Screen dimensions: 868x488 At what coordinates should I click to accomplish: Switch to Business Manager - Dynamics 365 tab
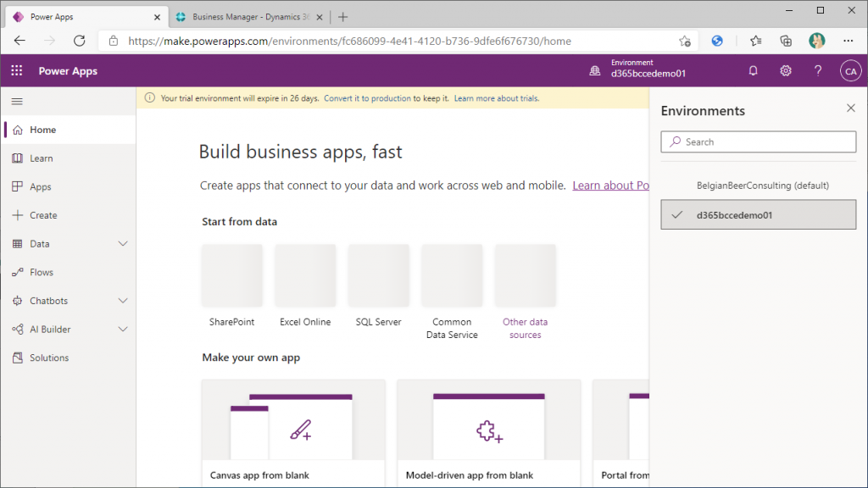click(x=249, y=17)
